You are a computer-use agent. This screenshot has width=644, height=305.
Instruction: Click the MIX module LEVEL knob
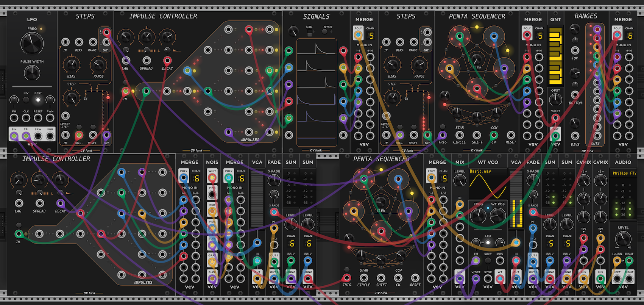[460, 181]
